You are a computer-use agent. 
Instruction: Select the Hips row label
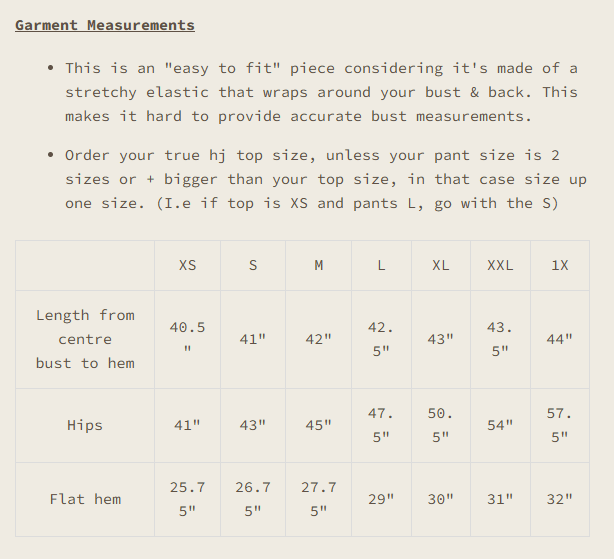pyautogui.click(x=85, y=425)
